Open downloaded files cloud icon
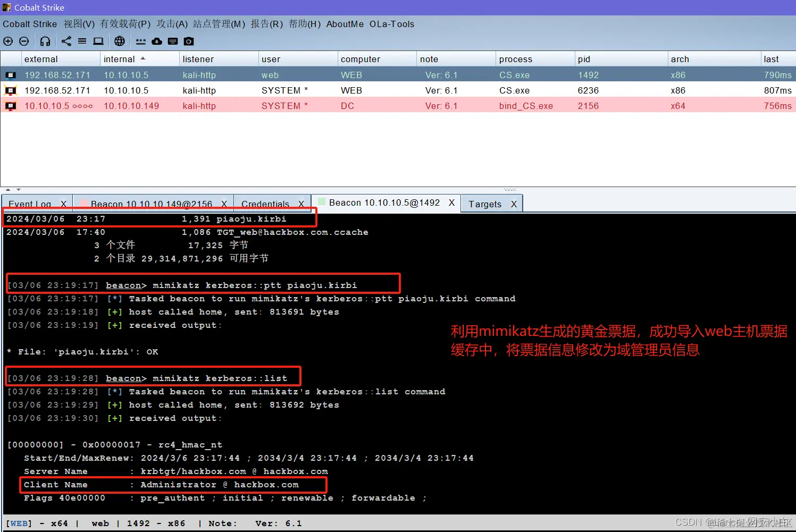The image size is (796, 532). click(x=157, y=41)
